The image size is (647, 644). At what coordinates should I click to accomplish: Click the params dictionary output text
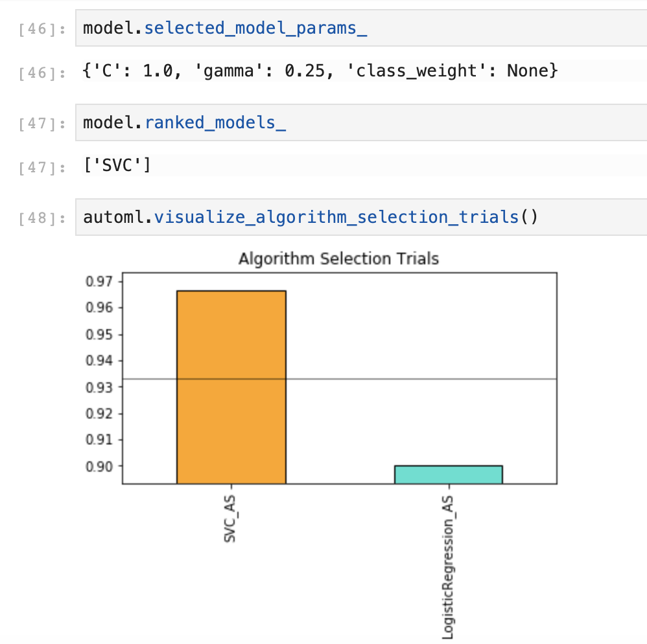(320, 71)
